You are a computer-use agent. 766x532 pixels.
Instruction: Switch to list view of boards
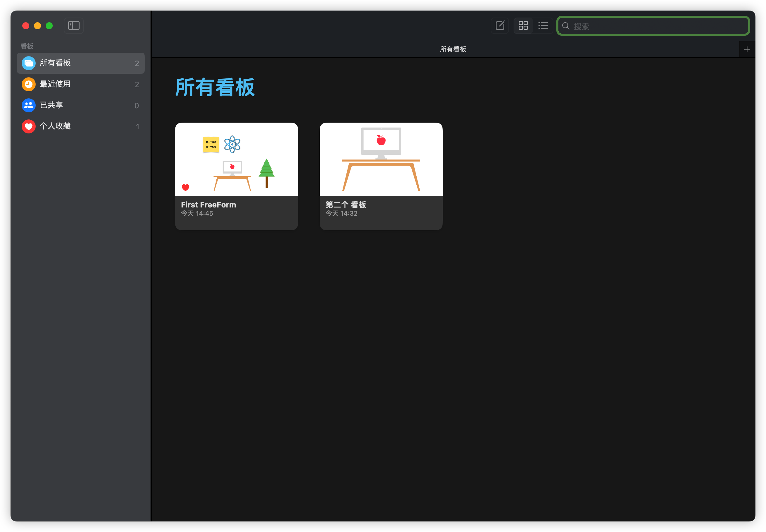pos(543,26)
